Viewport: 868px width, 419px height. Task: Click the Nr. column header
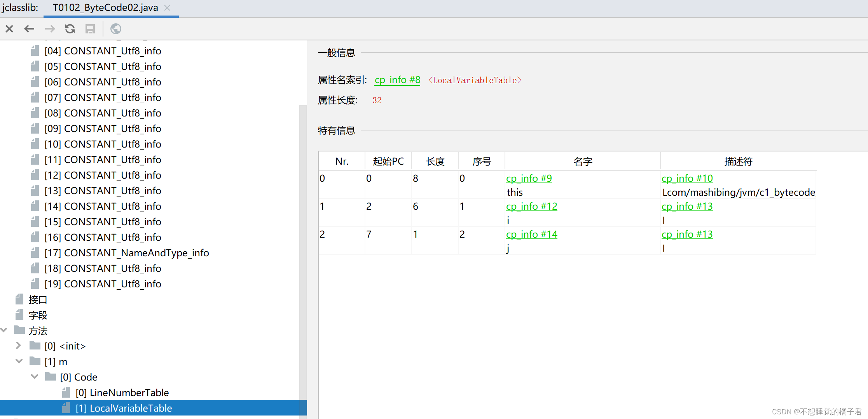342,161
